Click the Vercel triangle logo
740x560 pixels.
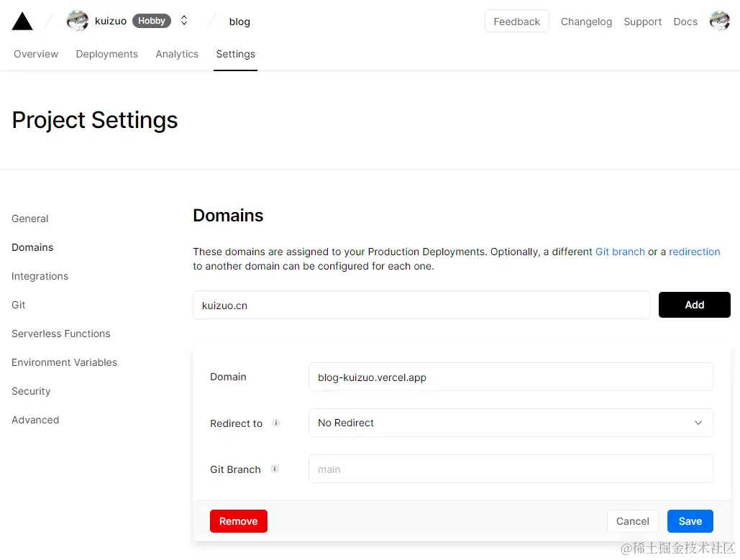[22, 22]
